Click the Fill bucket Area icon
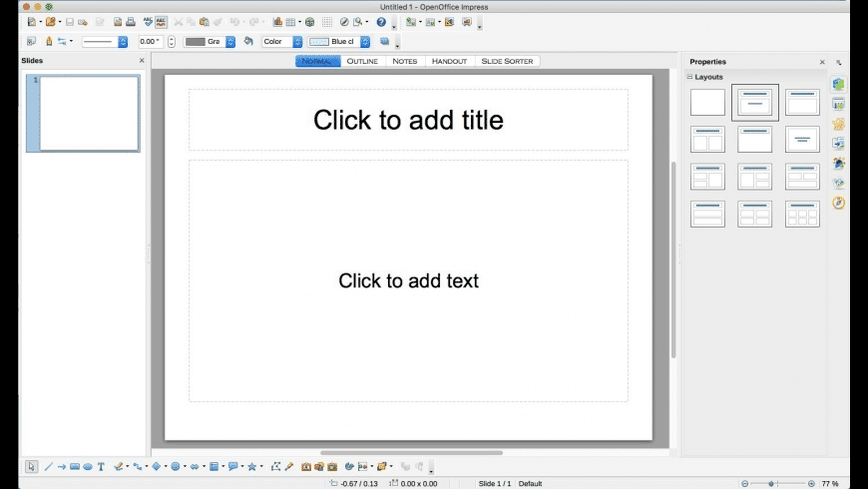Image resolution: width=868 pixels, height=489 pixels. tap(248, 42)
